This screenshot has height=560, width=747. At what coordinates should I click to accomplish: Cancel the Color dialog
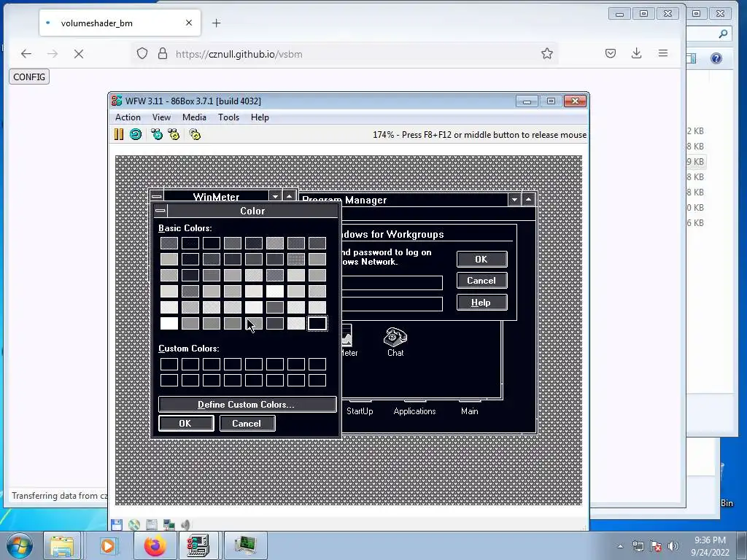(x=247, y=424)
